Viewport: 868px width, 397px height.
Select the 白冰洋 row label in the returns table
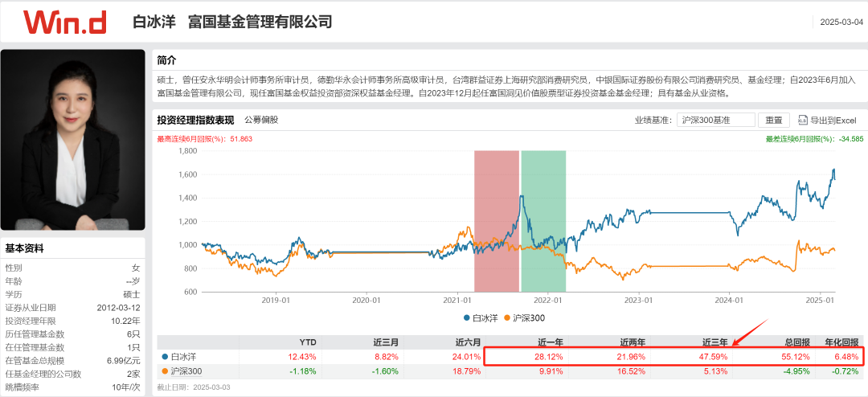(182, 357)
